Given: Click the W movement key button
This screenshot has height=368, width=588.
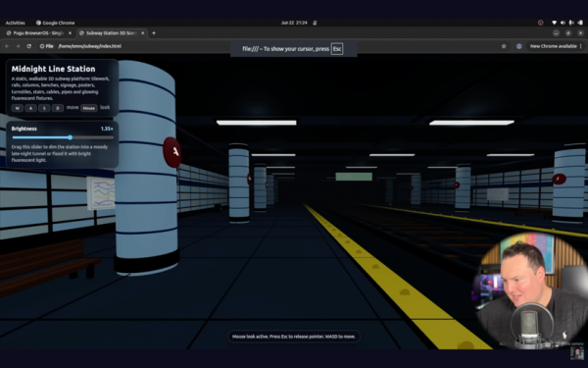Looking at the screenshot, I should (x=18, y=108).
